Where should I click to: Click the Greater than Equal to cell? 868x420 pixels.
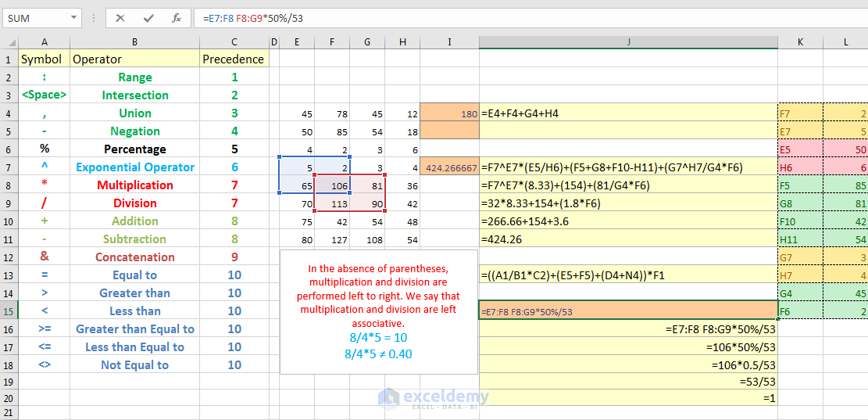[x=135, y=329]
